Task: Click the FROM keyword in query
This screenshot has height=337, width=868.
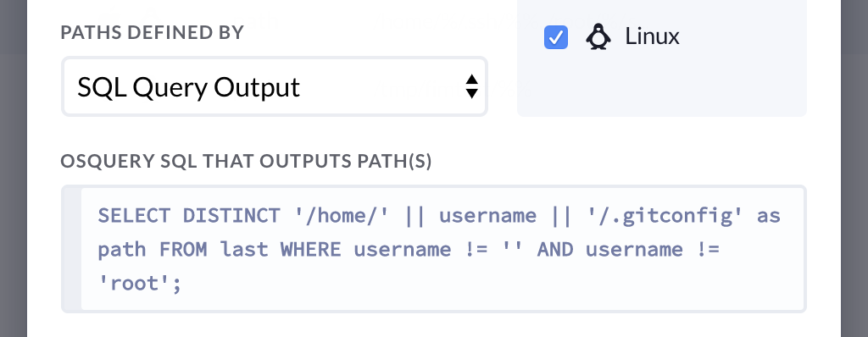Action: 183,250
